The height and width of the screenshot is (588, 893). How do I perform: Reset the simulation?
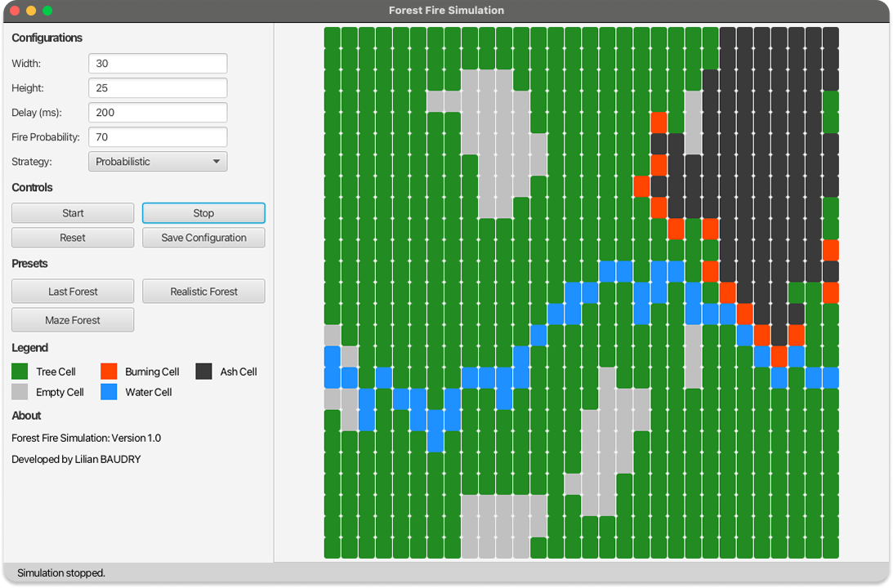pyautogui.click(x=73, y=238)
